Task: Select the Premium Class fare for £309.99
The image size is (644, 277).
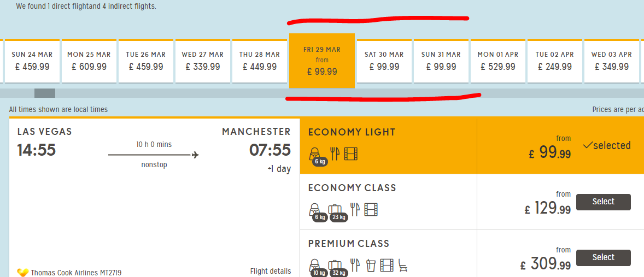Action: click(x=603, y=257)
